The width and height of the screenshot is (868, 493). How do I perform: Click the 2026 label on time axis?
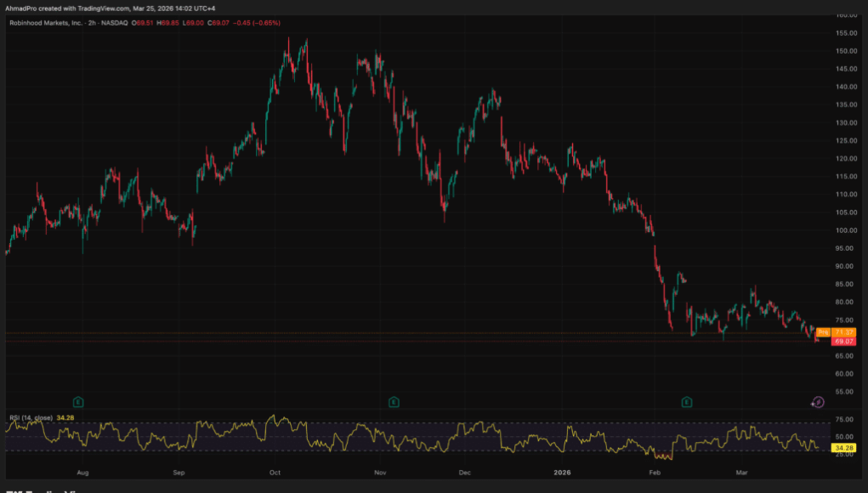[x=562, y=471]
